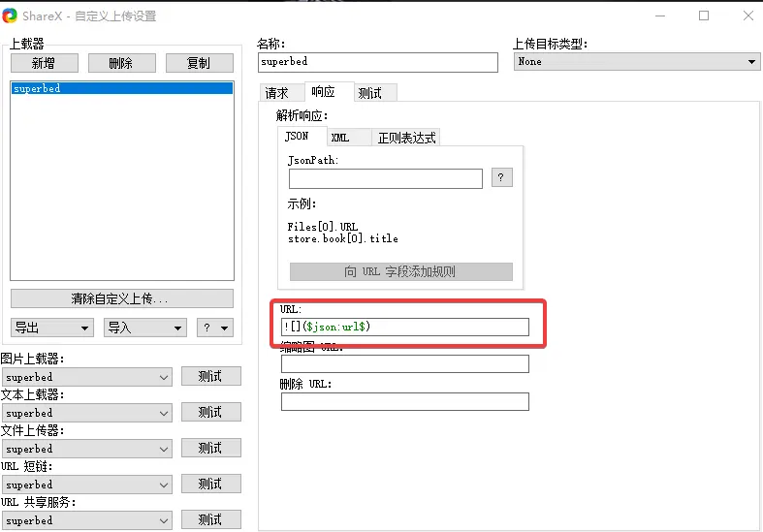Test the 图片上载器 with 测试 button
763x532 pixels.
coord(211,376)
